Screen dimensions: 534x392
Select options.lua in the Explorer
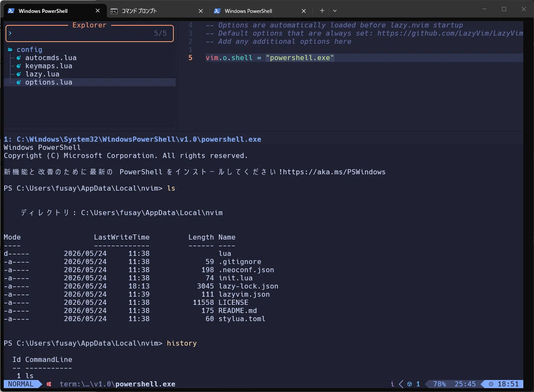click(x=49, y=82)
